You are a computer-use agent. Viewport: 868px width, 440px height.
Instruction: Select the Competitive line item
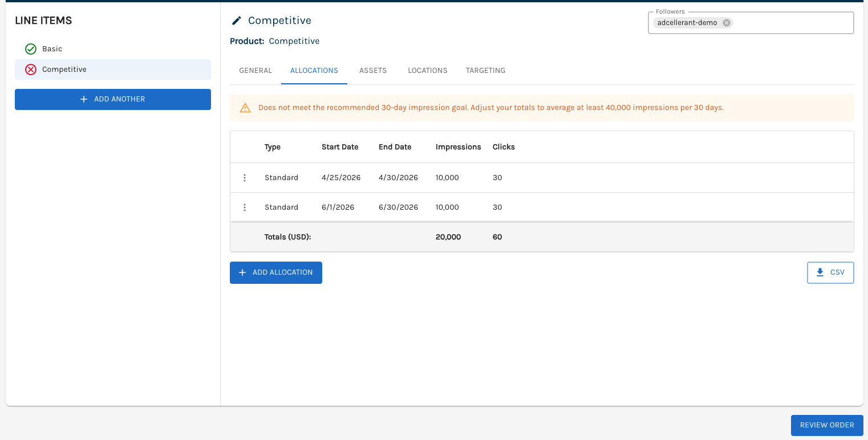point(64,70)
